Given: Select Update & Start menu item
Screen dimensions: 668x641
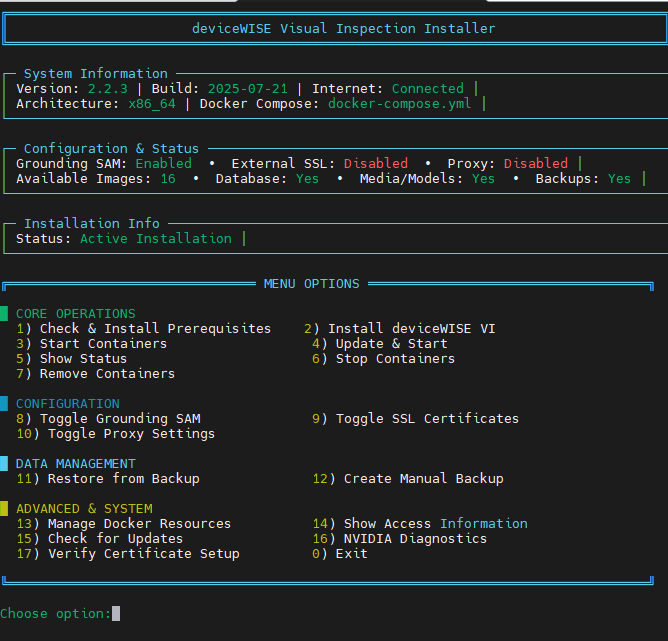Looking at the screenshot, I should tap(379, 344).
